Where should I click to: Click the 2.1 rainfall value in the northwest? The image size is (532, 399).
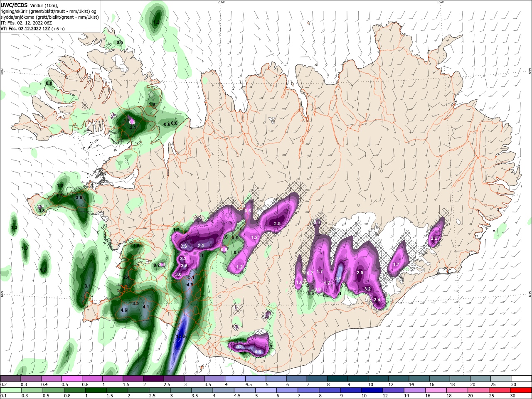[x=133, y=127]
